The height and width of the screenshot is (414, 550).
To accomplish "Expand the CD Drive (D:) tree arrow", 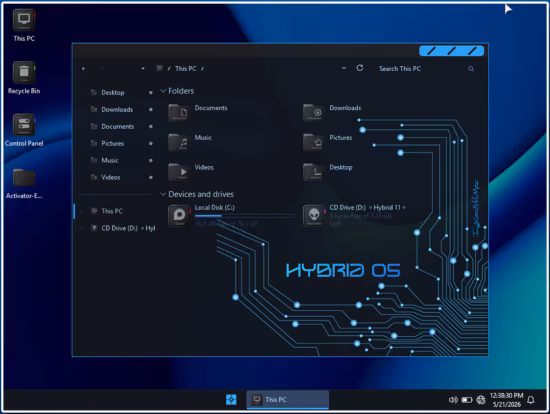I will (81, 228).
